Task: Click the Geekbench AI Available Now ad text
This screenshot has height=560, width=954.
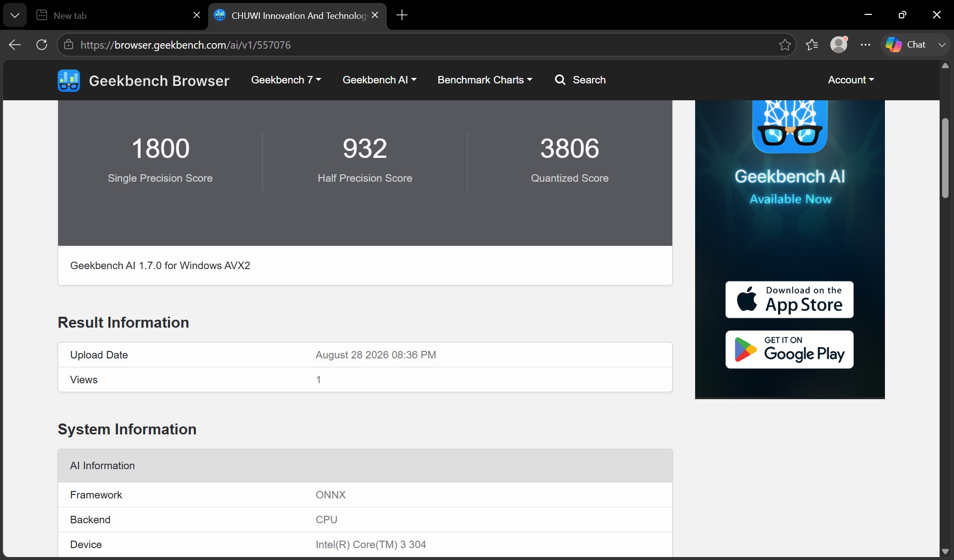Action: [790, 187]
